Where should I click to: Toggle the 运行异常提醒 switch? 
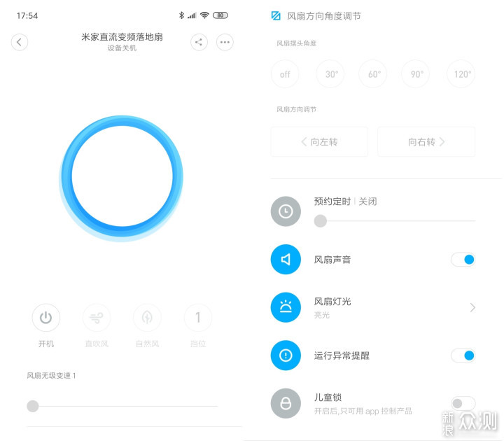click(x=463, y=356)
